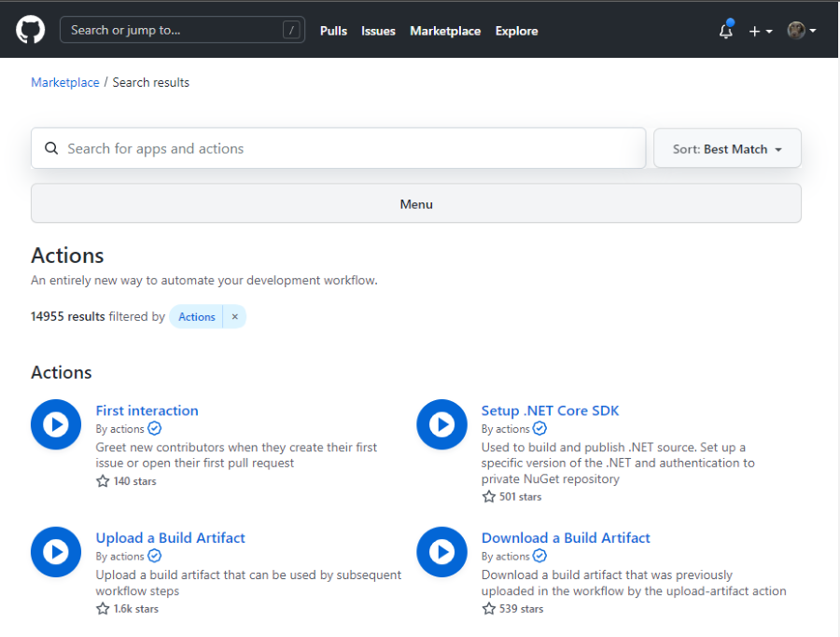Click the slash shortcut key icon

[x=291, y=30]
